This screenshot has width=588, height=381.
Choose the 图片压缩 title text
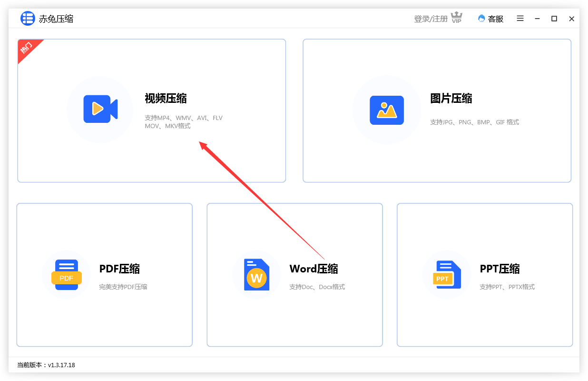(451, 99)
